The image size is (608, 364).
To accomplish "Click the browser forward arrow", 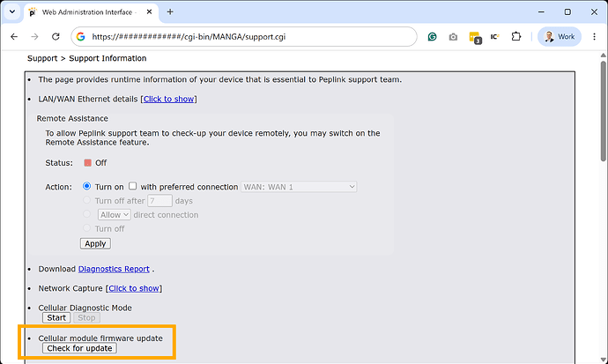I will [x=34, y=36].
